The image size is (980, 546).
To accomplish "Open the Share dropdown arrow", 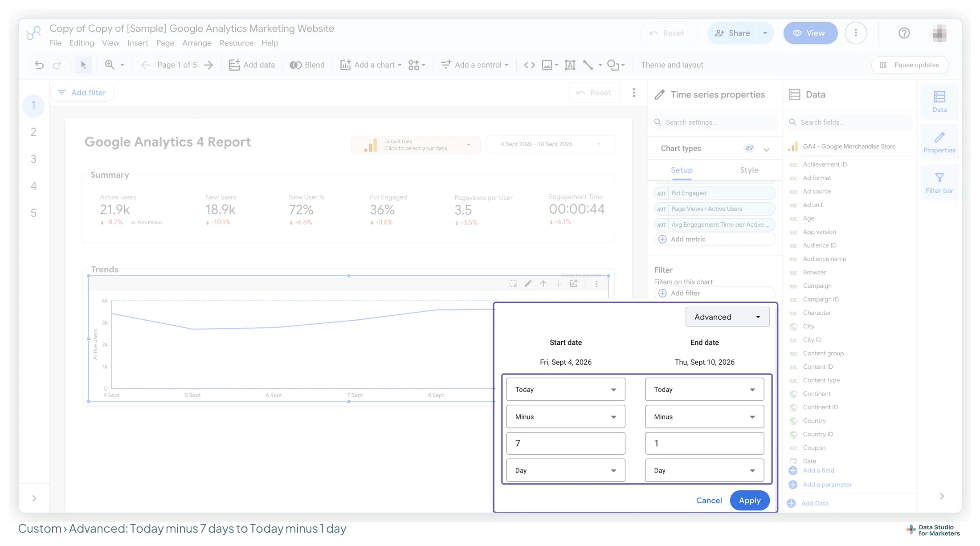I will coord(765,33).
